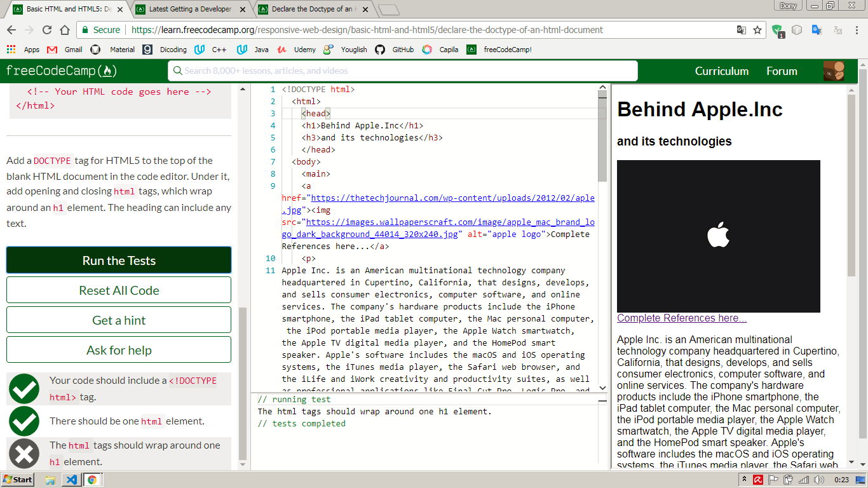The height and width of the screenshot is (488, 868).
Task: Open the Udemy bookmark icon
Action: coord(283,50)
